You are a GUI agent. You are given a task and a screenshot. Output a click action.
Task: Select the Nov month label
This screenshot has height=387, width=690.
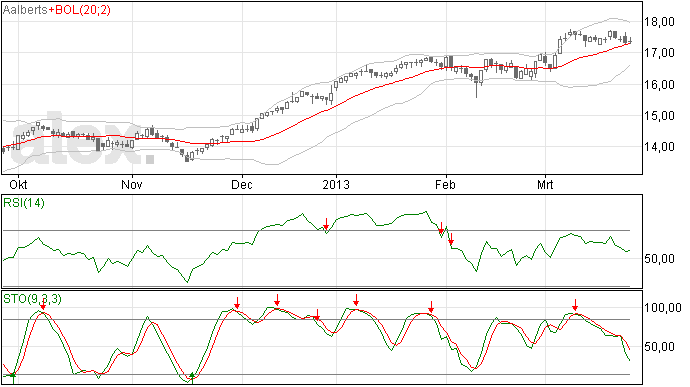click(132, 184)
